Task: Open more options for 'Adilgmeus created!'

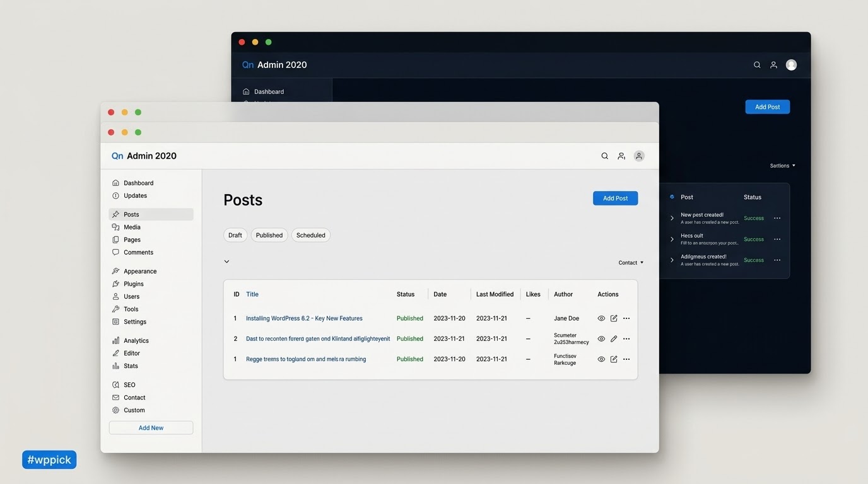Action: click(x=777, y=260)
